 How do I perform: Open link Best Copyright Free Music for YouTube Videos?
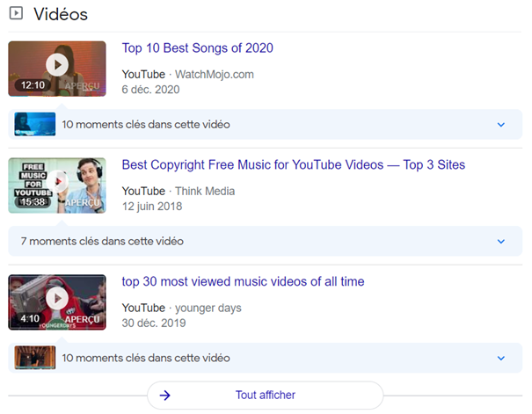point(294,164)
